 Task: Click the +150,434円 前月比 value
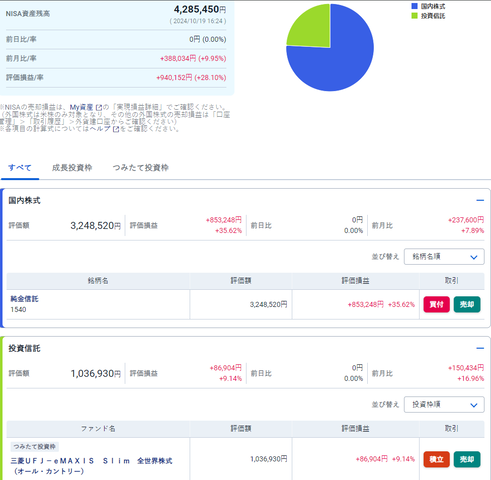[466, 368]
